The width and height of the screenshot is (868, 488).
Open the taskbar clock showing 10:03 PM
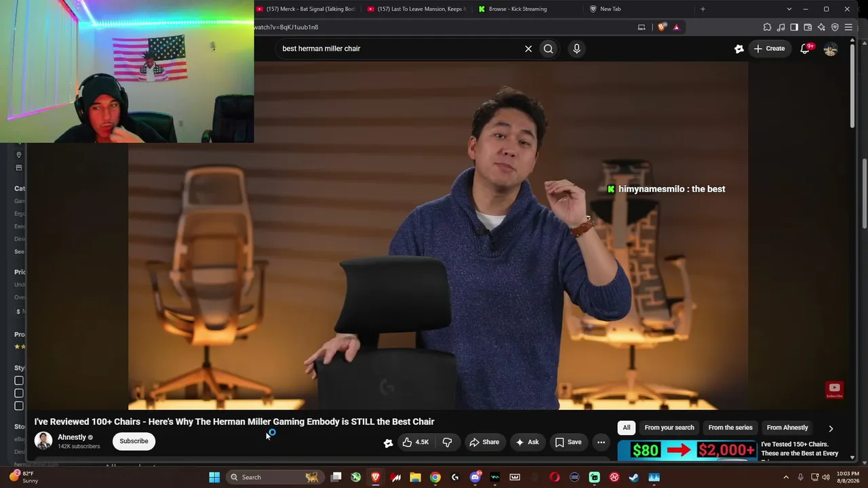tap(848, 477)
